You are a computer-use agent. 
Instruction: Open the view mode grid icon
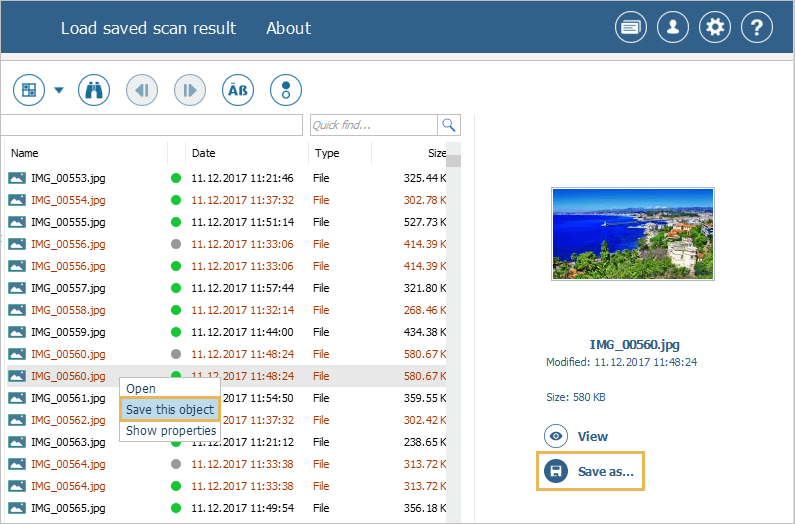[29, 90]
